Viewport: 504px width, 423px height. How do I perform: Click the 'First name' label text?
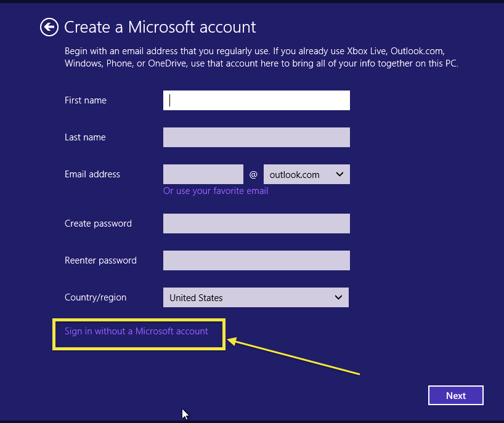pos(86,100)
